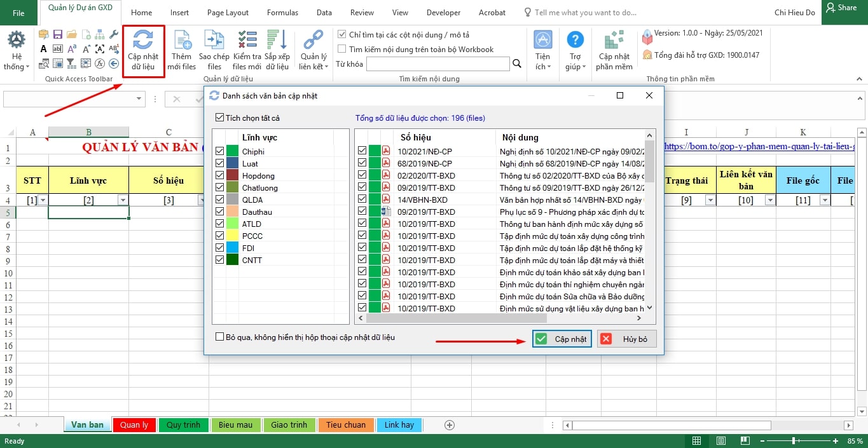868x448 pixels.
Task: Uncheck Tích chọn tất cả checkbox
Action: pyautogui.click(x=220, y=118)
